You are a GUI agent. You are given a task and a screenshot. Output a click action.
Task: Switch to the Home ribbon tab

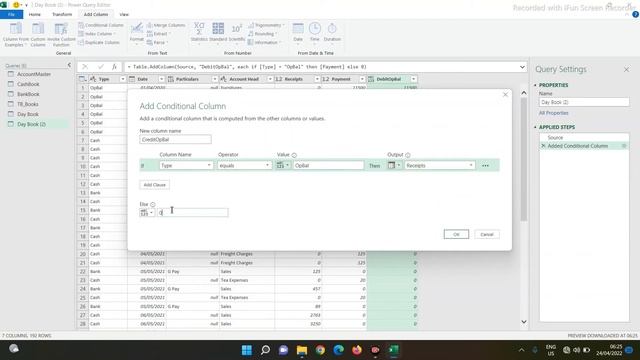[35, 14]
